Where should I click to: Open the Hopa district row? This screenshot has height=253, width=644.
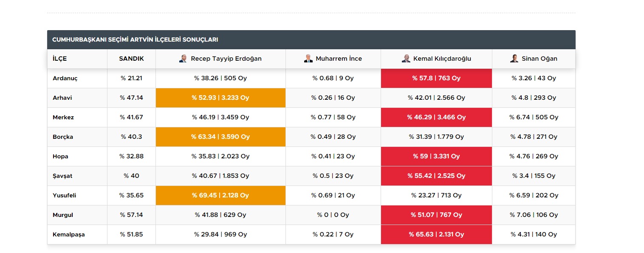pos(60,156)
